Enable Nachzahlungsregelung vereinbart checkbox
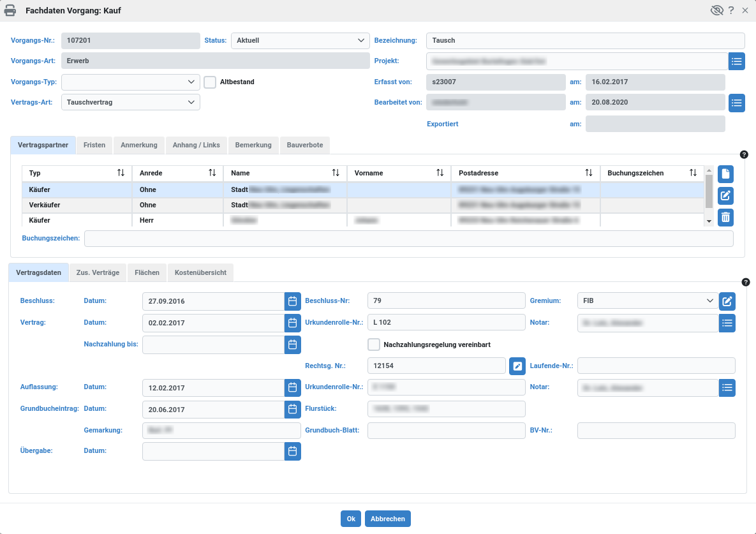The image size is (756, 534). (374, 345)
